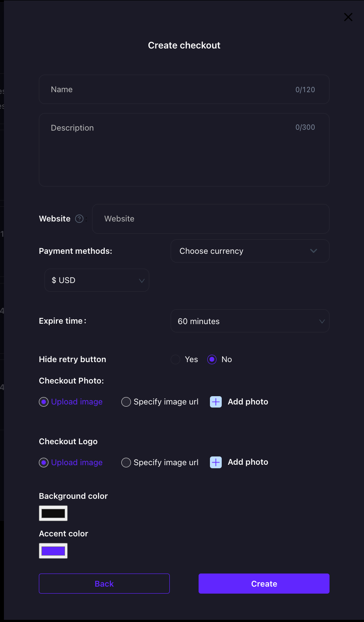Image resolution: width=364 pixels, height=622 pixels.
Task: Select No for Hide retry button
Action: 212,359
